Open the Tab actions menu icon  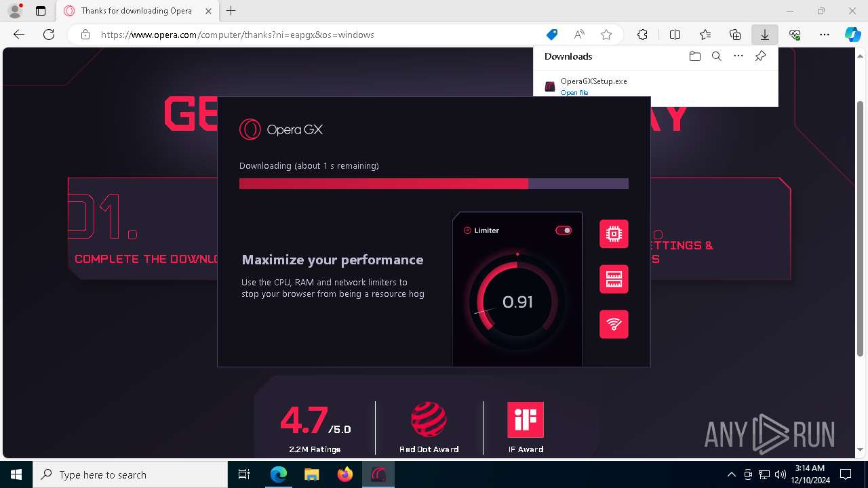pyautogui.click(x=41, y=11)
